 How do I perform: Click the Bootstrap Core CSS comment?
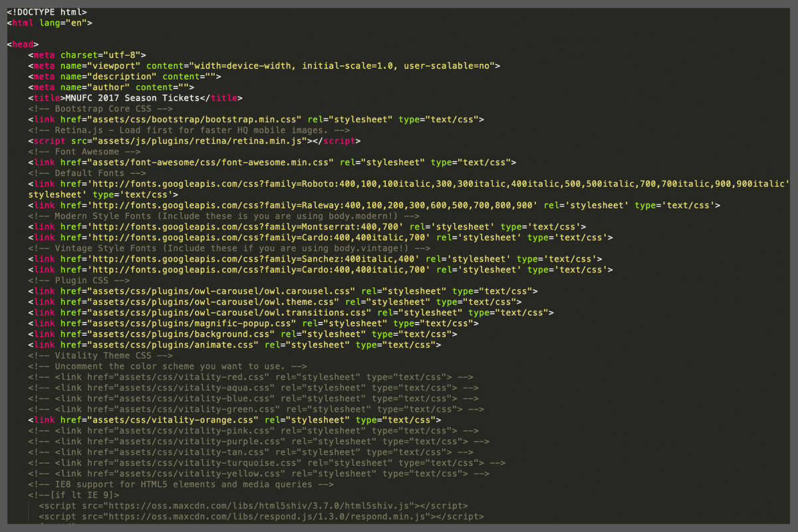click(100, 108)
